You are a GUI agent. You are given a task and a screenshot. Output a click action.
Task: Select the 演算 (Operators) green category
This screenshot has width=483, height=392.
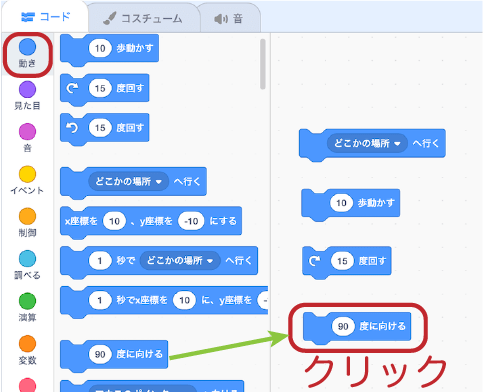click(x=27, y=301)
